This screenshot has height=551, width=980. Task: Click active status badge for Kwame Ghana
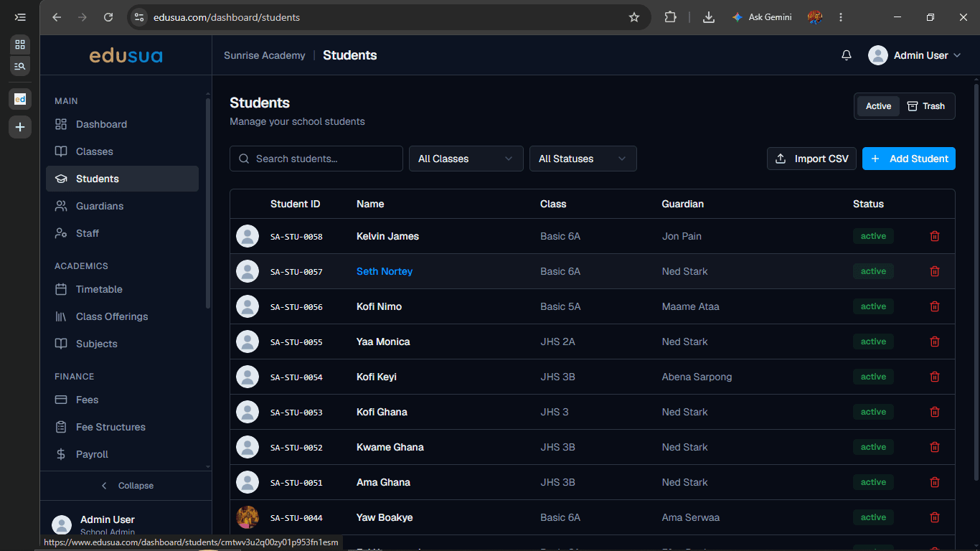point(873,447)
